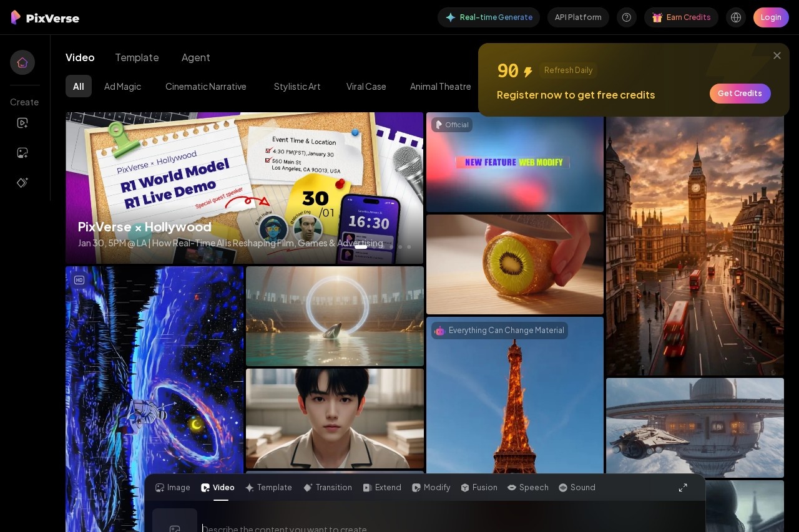Open the language globe icon
The height and width of the screenshot is (532, 799).
[736, 17]
